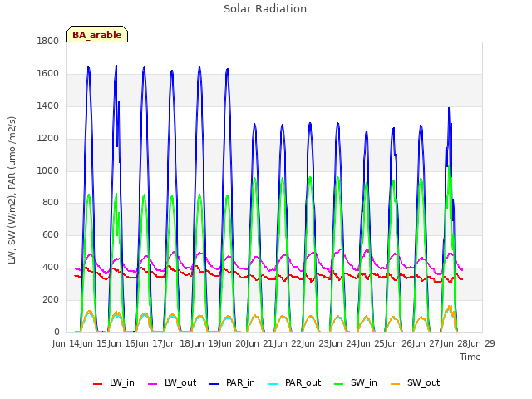Click the Jun 29 x-axis tick label
The image size is (532, 399).
pyautogui.click(x=482, y=343)
